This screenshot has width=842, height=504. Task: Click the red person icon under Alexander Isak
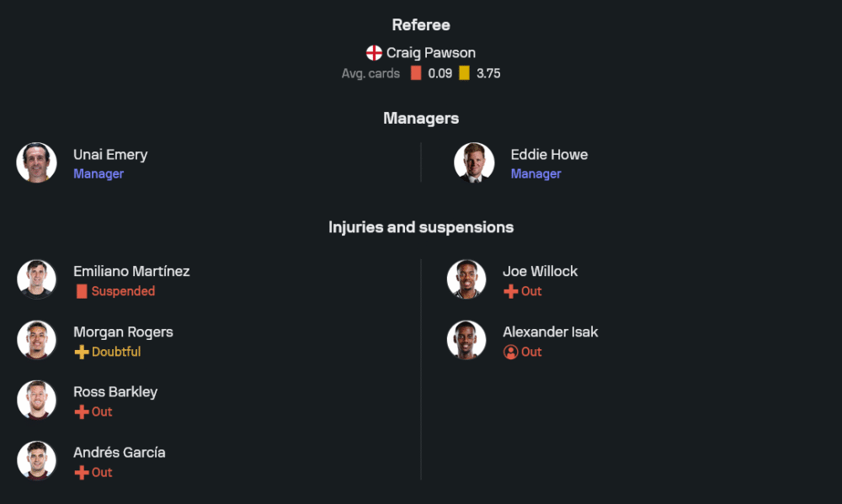click(510, 352)
